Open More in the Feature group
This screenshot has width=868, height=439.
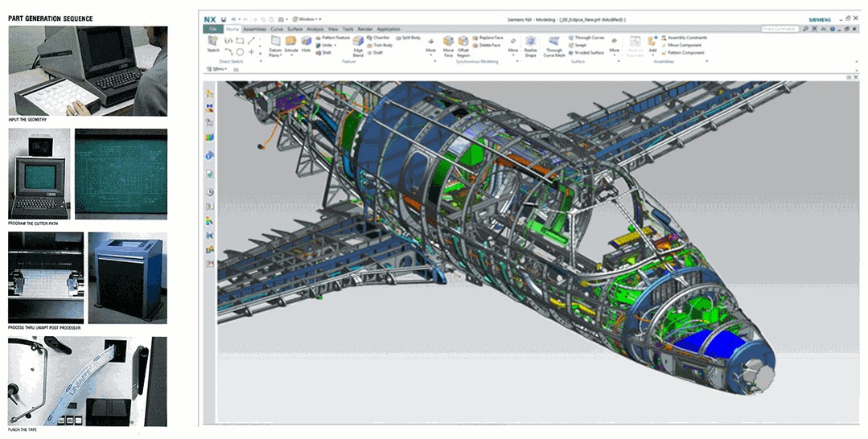click(430, 48)
